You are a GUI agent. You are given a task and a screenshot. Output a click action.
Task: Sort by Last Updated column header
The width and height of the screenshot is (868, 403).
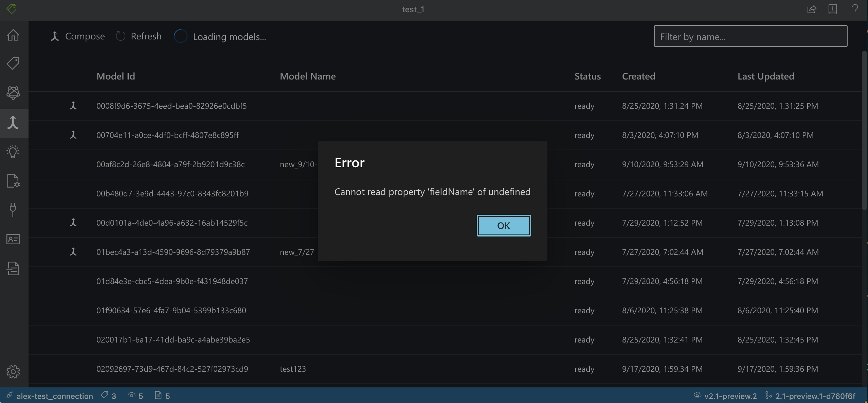coord(765,76)
